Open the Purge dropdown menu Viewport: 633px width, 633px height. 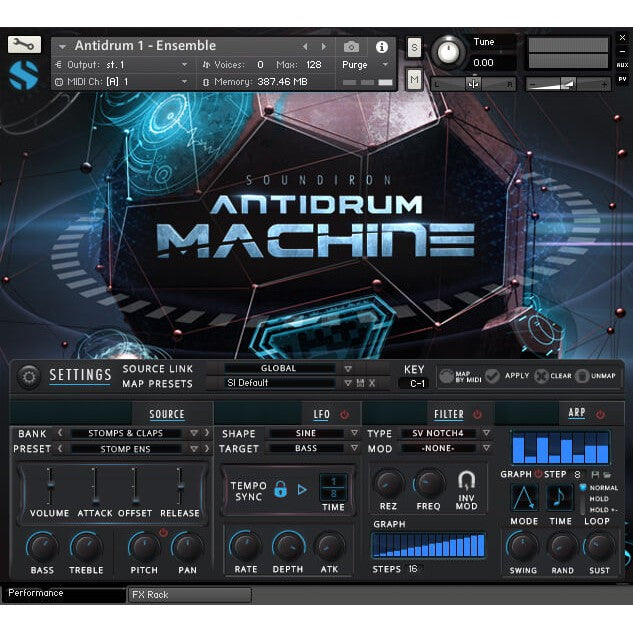click(x=365, y=65)
